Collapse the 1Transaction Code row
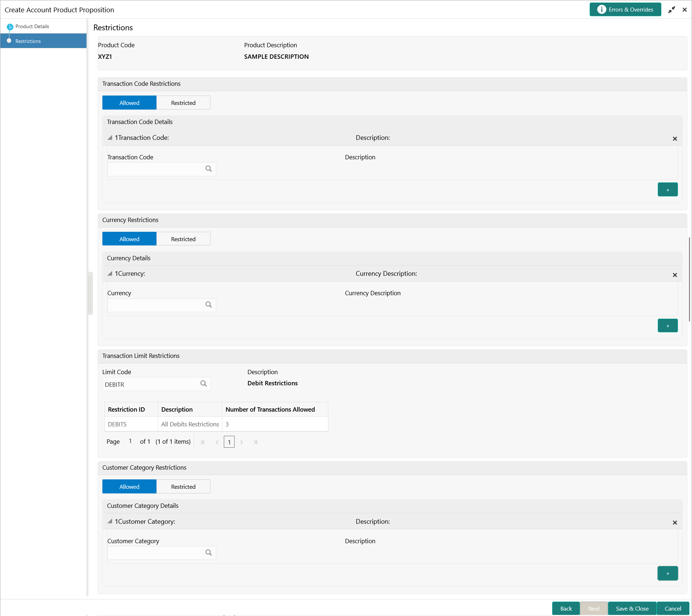The height and width of the screenshot is (616, 692). click(110, 138)
